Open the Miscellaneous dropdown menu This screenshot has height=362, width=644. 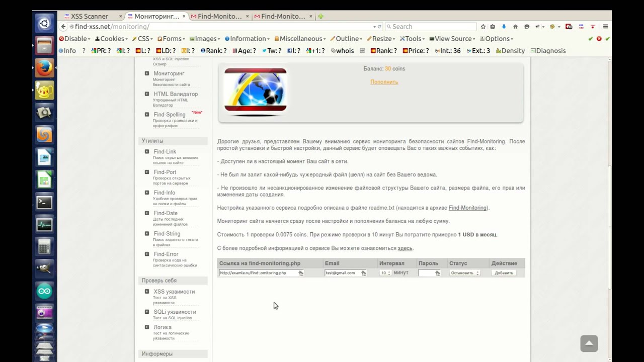pyautogui.click(x=300, y=39)
